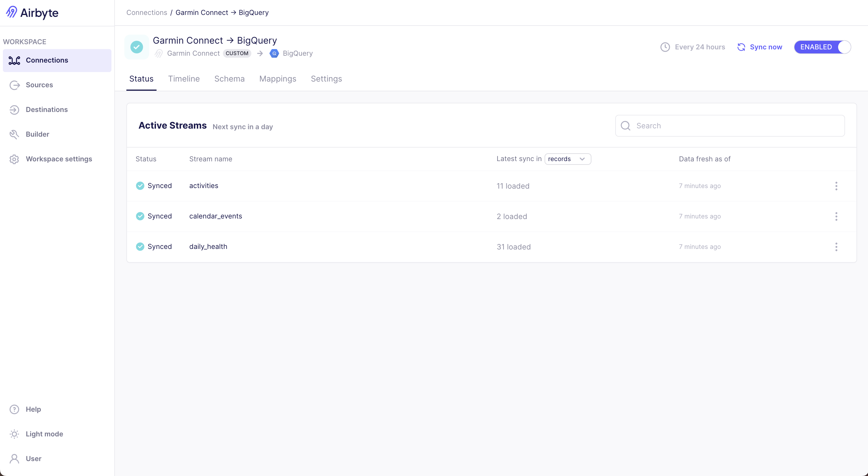This screenshot has height=476, width=868.
Task: Click the Garmin Connect → BigQuery breadcrumb
Action: tap(222, 12)
